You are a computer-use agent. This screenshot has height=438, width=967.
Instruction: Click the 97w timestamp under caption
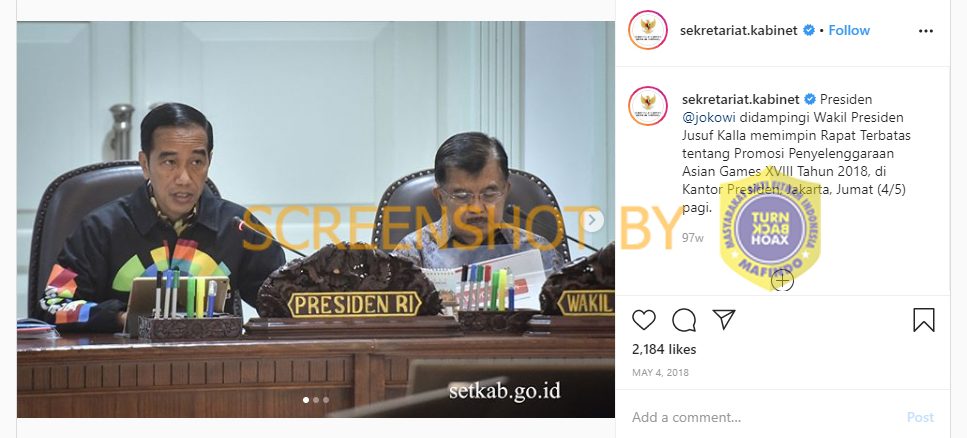tap(693, 238)
